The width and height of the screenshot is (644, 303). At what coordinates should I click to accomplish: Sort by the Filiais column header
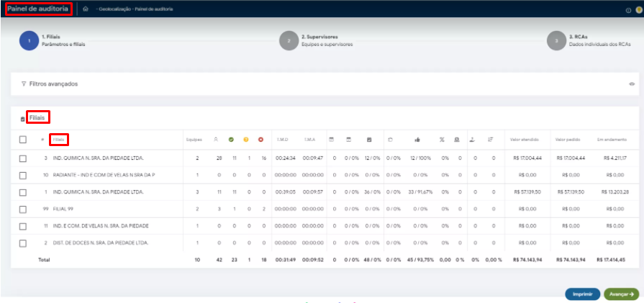coord(58,140)
